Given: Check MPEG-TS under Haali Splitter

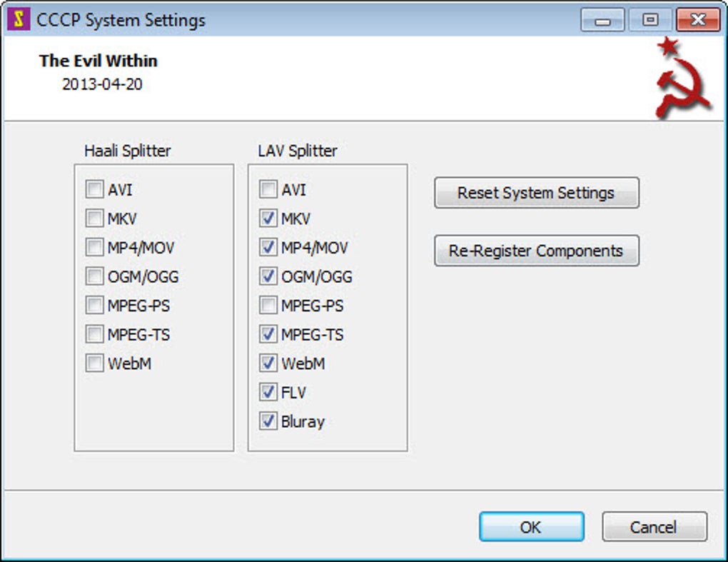Looking at the screenshot, I should (x=94, y=334).
